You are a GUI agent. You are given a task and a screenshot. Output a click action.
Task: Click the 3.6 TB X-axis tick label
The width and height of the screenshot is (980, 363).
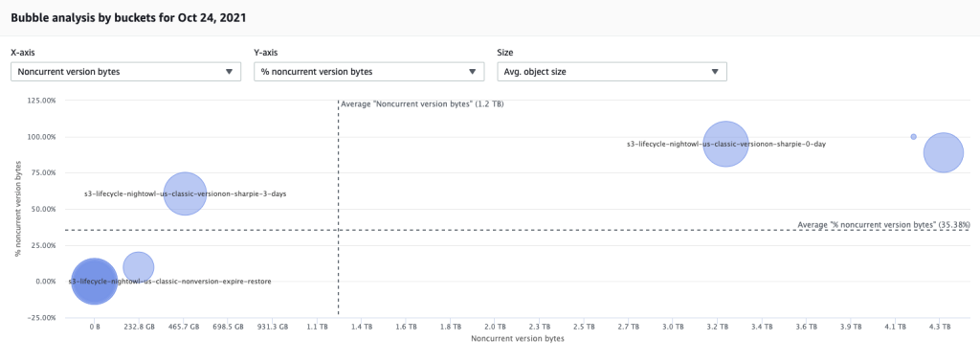[807, 328]
